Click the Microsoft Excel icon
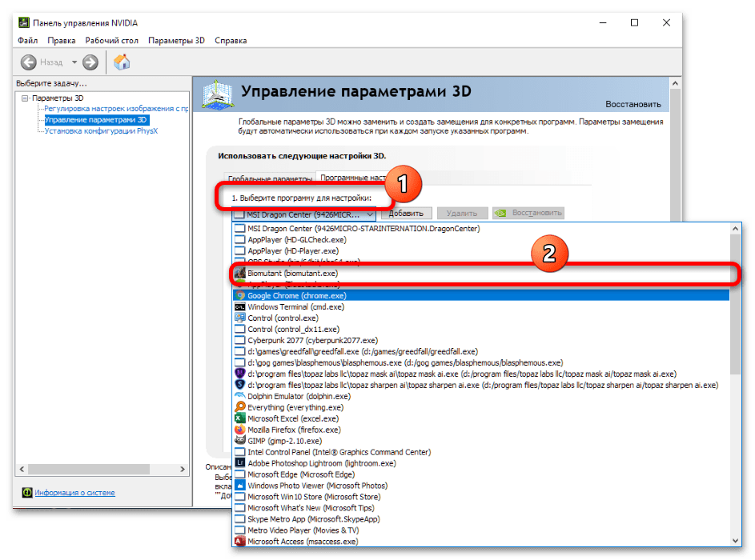This screenshot has width=755, height=560. coord(239,418)
